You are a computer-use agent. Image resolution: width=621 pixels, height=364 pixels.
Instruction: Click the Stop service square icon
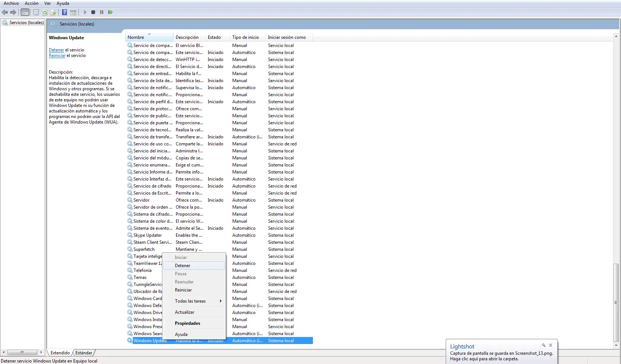point(93,12)
